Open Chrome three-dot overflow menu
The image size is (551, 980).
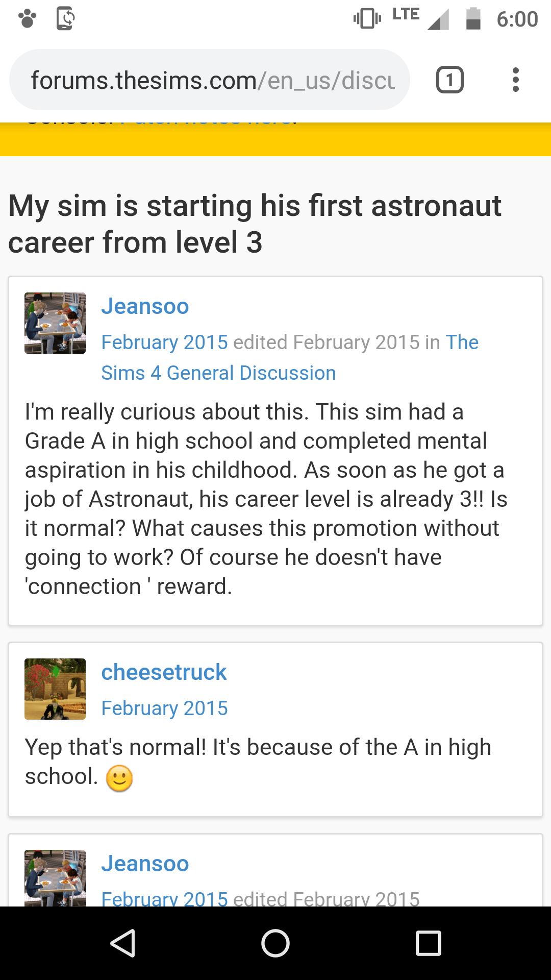[516, 80]
